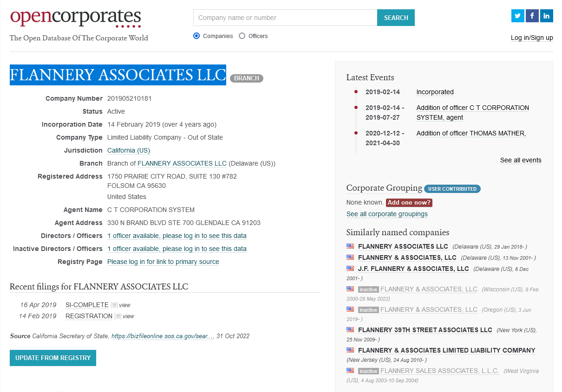
Task: Click US flag beside J.F. FLANNERY & ASSOCIATES
Action: pos(350,268)
